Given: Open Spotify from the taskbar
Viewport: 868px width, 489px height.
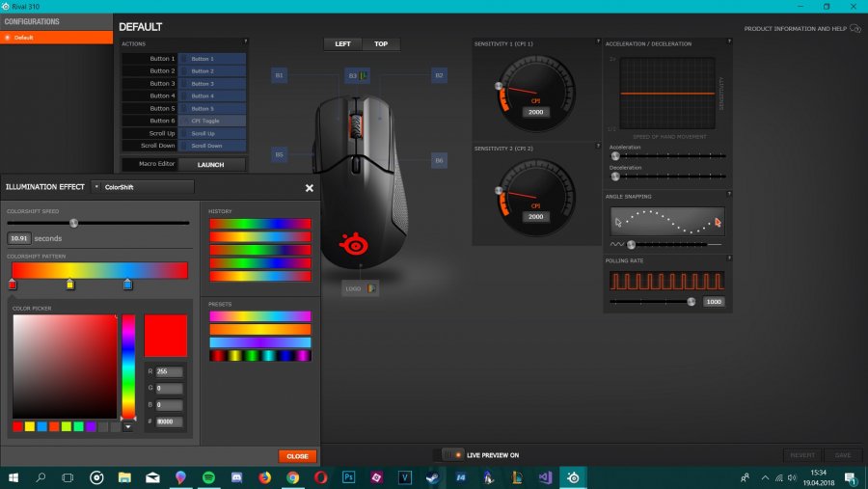Looking at the screenshot, I should click(x=208, y=477).
